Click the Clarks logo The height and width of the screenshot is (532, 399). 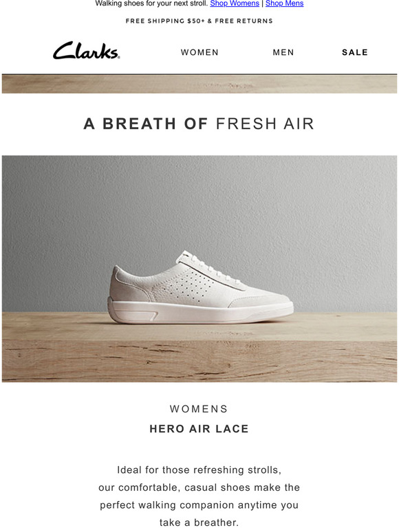click(86, 51)
